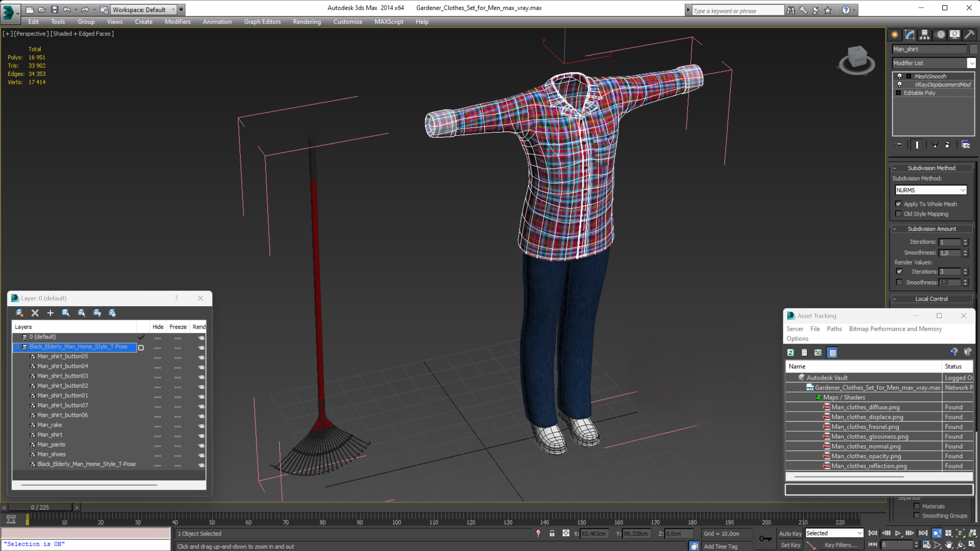Image resolution: width=980 pixels, height=551 pixels.
Task: Open the Hierarchy command panel tab
Action: click(x=924, y=35)
